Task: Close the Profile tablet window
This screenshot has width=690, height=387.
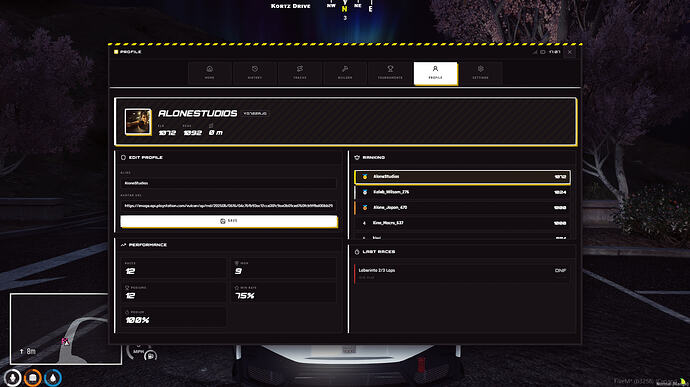Action: pos(569,52)
